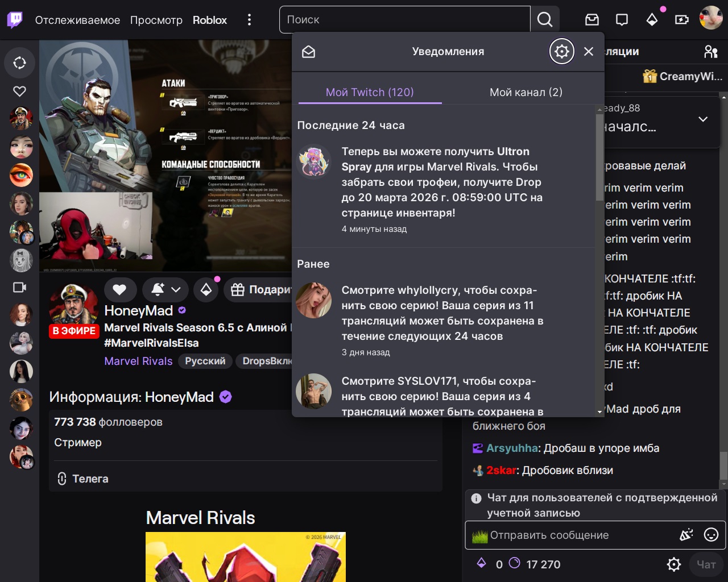Click the SYSLOV171 notification avatar
The width and height of the screenshot is (728, 582).
coord(313,391)
